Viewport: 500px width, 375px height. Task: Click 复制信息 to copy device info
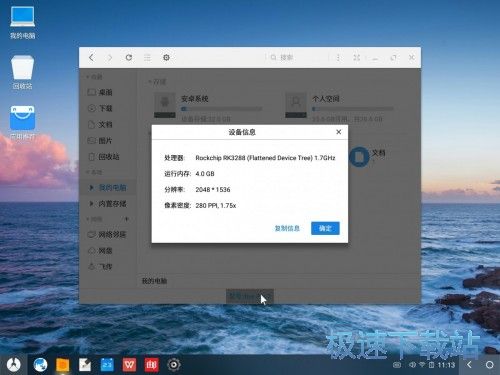(287, 228)
